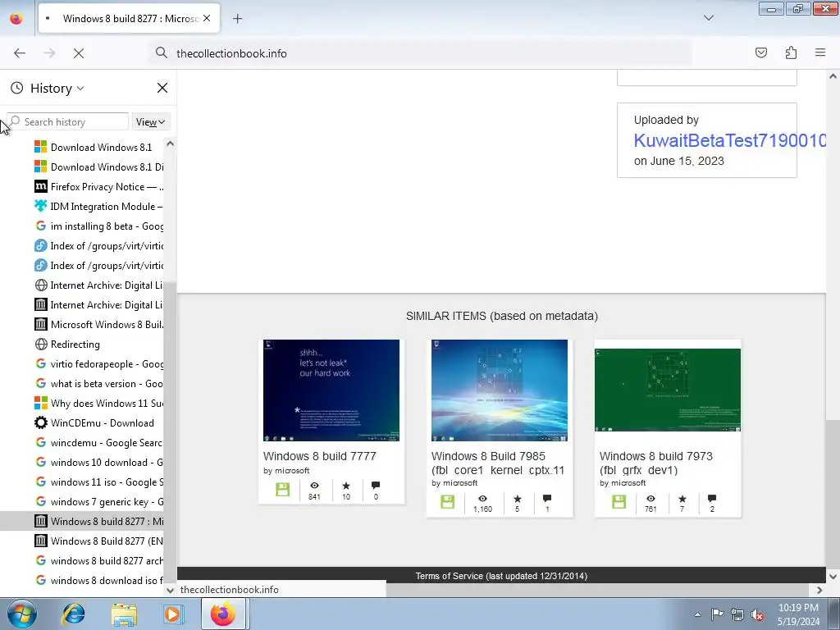Open 'im installing 8 beta' Google entry

(x=98, y=226)
